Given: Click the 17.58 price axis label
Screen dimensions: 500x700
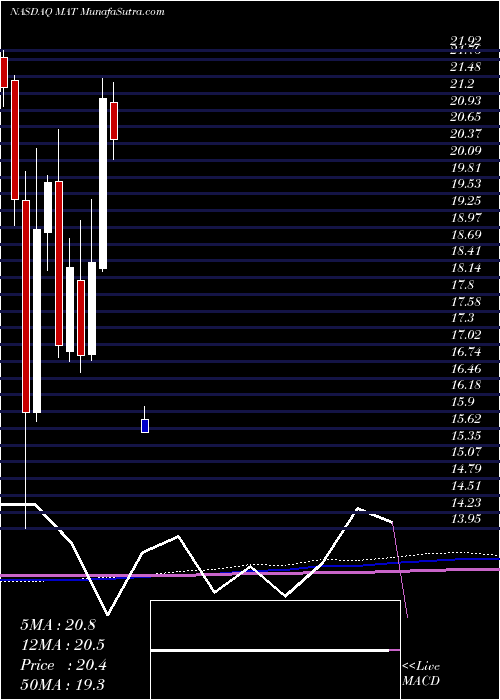Looking at the screenshot, I should click(x=466, y=301).
